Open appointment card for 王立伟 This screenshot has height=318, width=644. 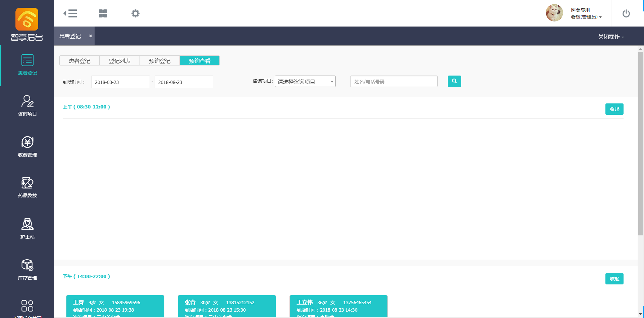pos(338,306)
